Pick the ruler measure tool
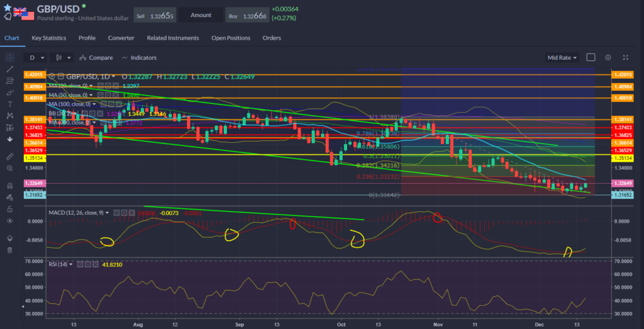Screen dimensions: 644x329 tap(9, 155)
